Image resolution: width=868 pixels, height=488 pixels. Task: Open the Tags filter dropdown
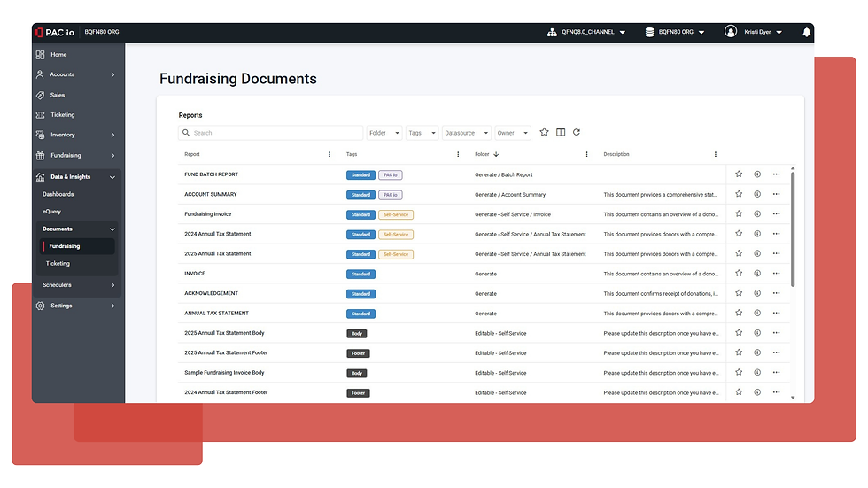point(422,133)
